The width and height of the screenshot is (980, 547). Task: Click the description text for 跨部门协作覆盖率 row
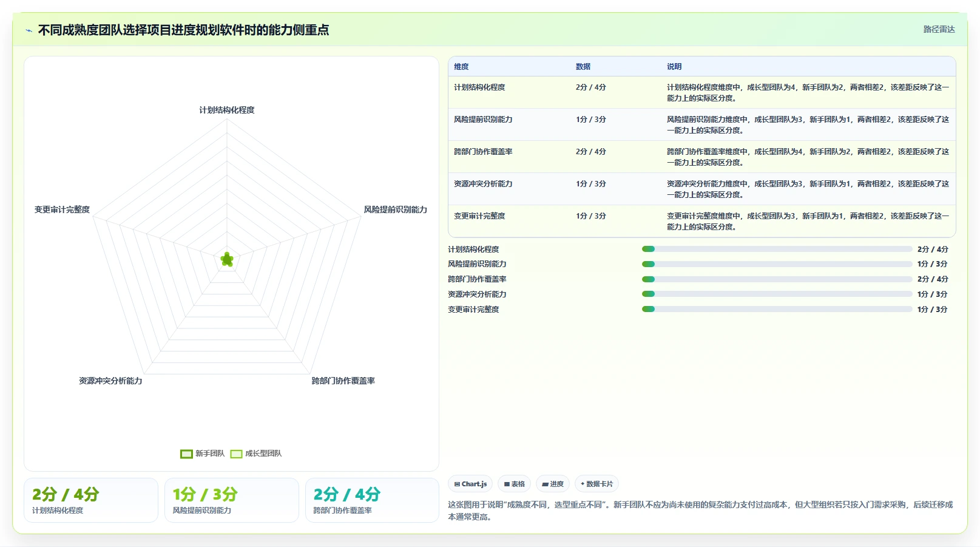(x=808, y=157)
